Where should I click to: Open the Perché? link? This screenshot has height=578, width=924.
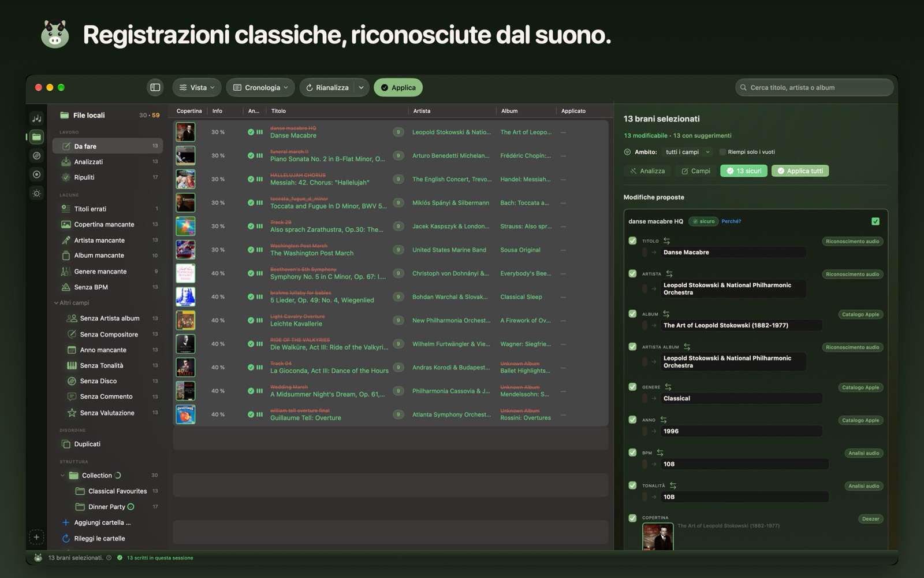click(731, 221)
